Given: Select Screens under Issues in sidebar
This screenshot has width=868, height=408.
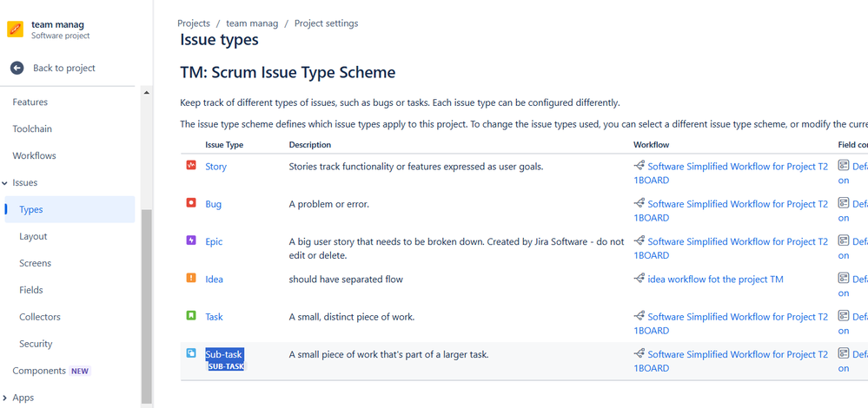Looking at the screenshot, I should 35,263.
